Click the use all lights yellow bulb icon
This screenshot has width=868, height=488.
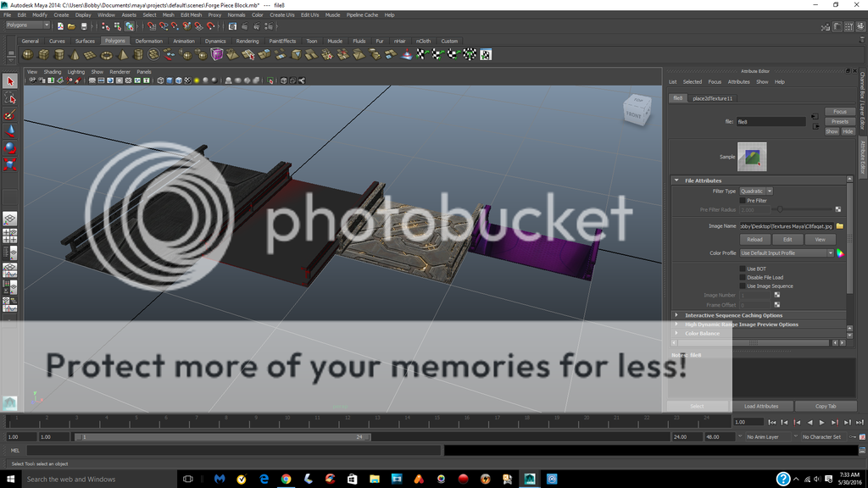[197, 80]
